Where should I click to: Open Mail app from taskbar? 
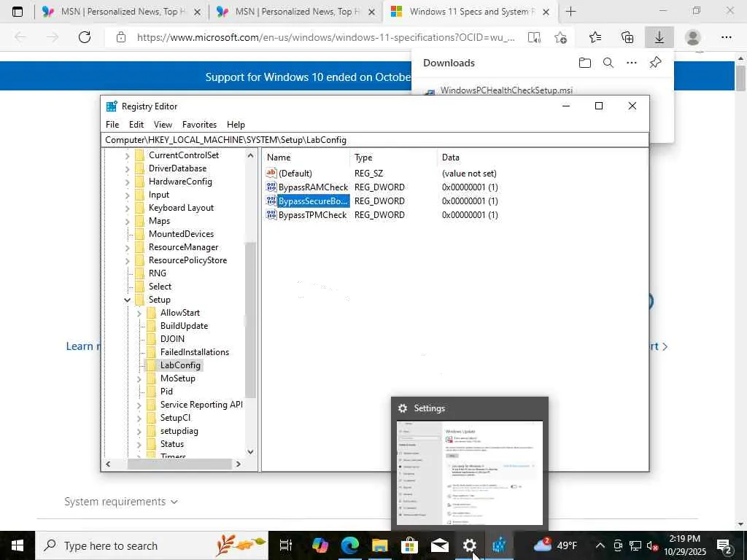click(439, 545)
